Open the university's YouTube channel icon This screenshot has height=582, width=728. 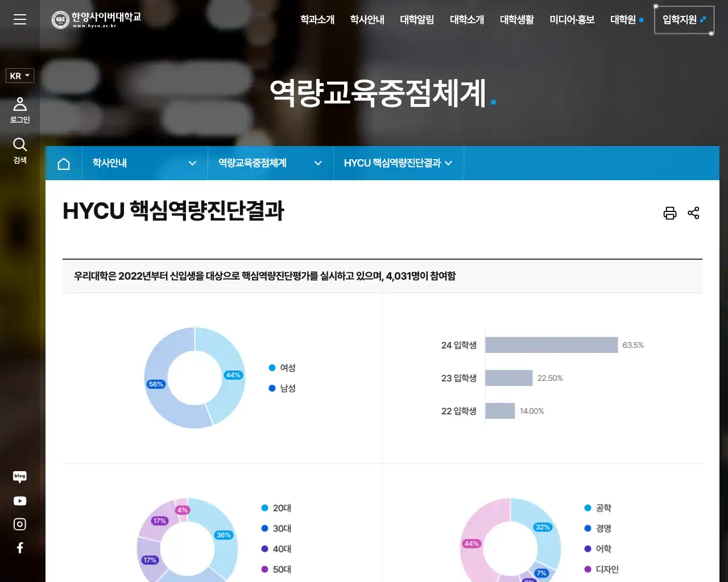[19, 500]
